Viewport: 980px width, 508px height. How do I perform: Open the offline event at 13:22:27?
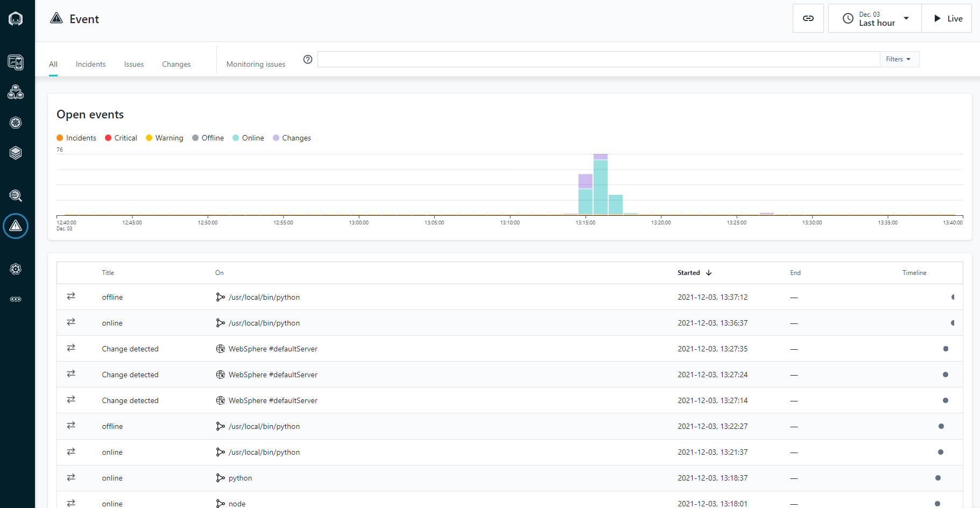(x=112, y=426)
